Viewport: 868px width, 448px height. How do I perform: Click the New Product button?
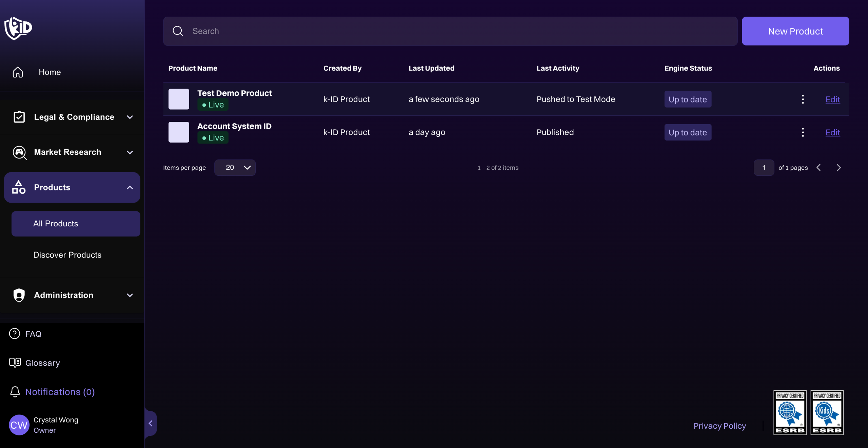pyautogui.click(x=795, y=31)
